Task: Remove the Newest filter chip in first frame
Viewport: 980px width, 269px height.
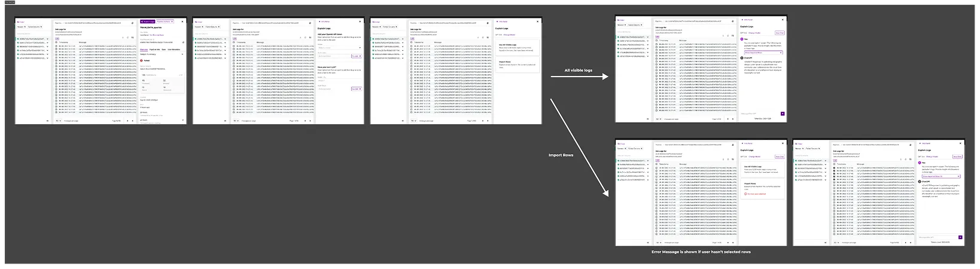Action: coord(25,26)
